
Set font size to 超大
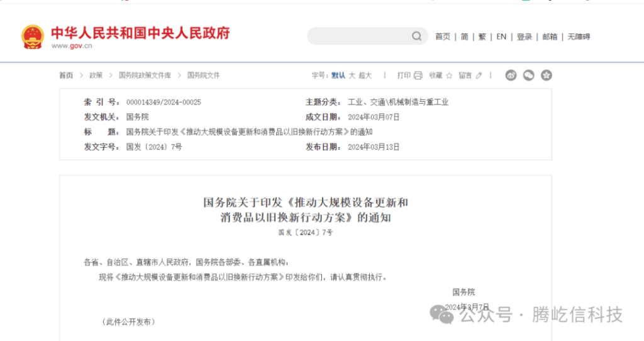(365, 75)
